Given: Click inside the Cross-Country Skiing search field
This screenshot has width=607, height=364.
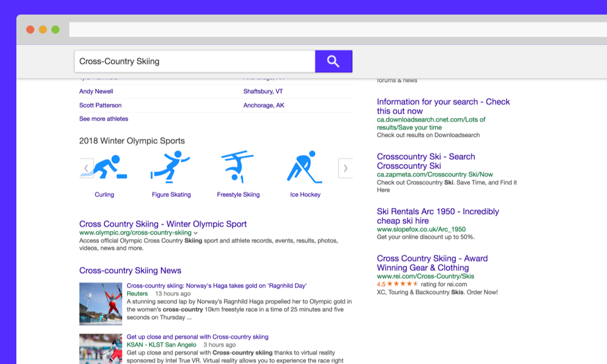Looking at the screenshot, I should (194, 61).
